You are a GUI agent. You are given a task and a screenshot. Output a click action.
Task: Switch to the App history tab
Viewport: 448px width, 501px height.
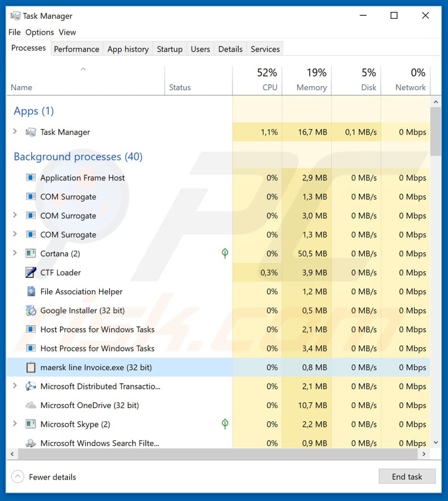pos(128,49)
